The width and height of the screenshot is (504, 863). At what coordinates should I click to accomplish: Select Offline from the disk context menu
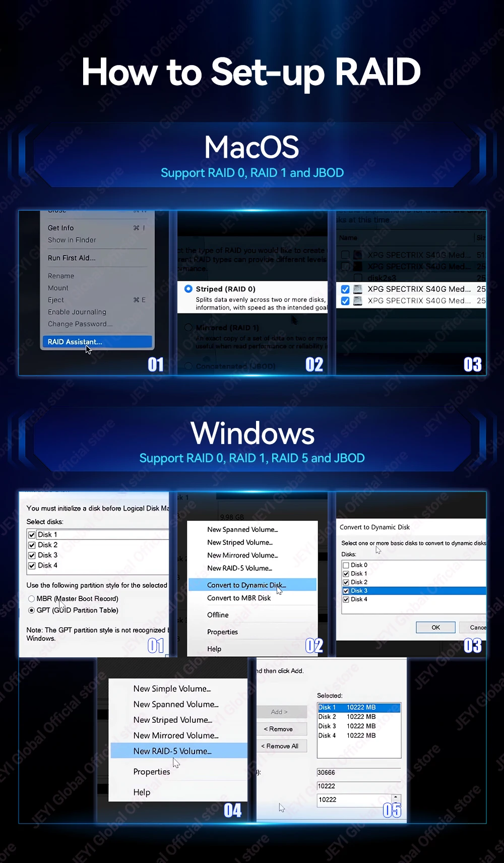click(x=218, y=615)
